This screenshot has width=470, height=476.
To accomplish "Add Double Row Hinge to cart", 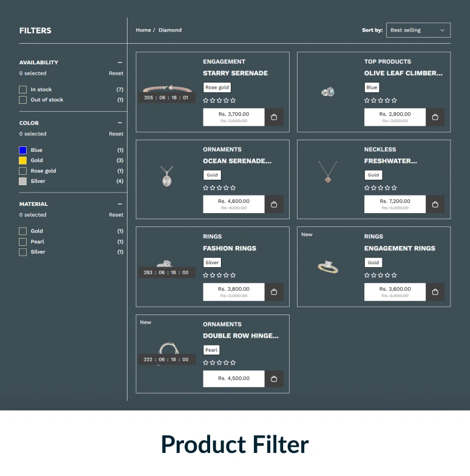I will [274, 379].
